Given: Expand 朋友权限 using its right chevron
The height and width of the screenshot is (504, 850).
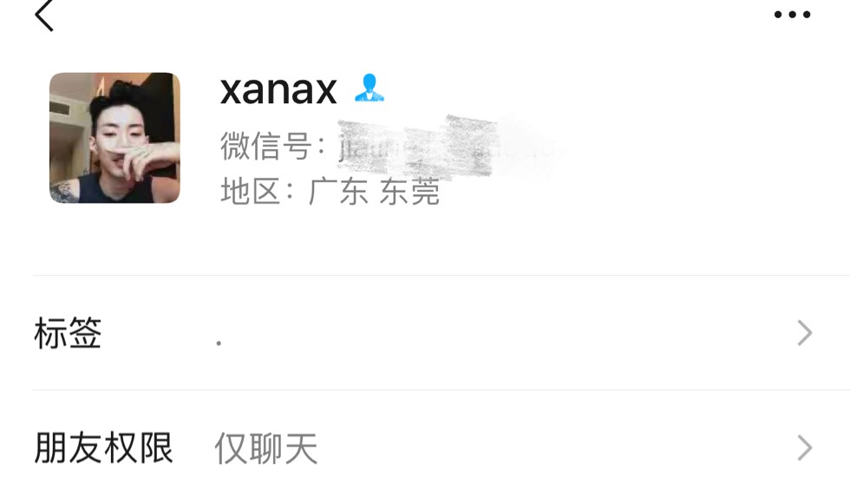Looking at the screenshot, I should coord(805,448).
